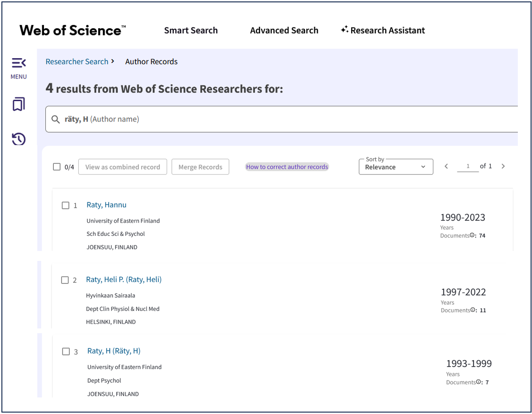
Task: Click Dept Psychol affiliation text
Action: pyautogui.click(x=104, y=380)
